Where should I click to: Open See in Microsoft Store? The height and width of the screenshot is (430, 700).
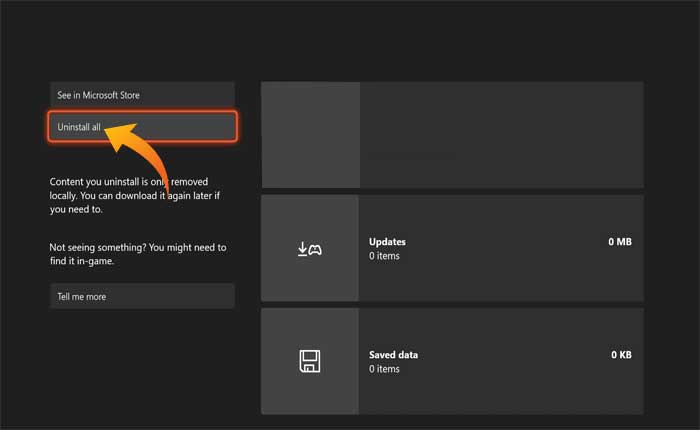click(x=142, y=95)
